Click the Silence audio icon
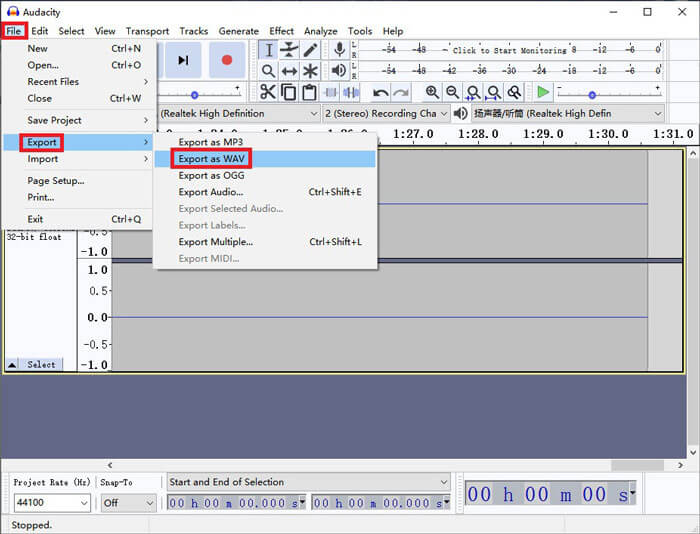The width and height of the screenshot is (700, 534). point(351,92)
